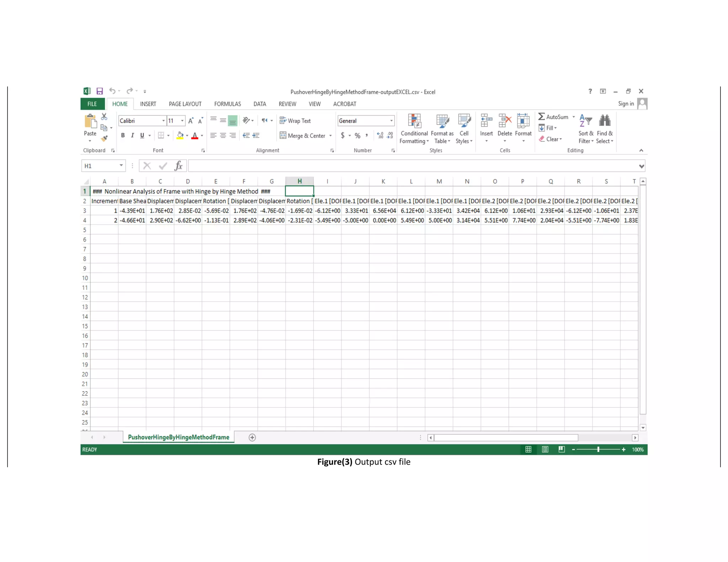This screenshot has height=562, width=728.
Task: Collapse the ribbon with the arrow
Action: [641, 151]
